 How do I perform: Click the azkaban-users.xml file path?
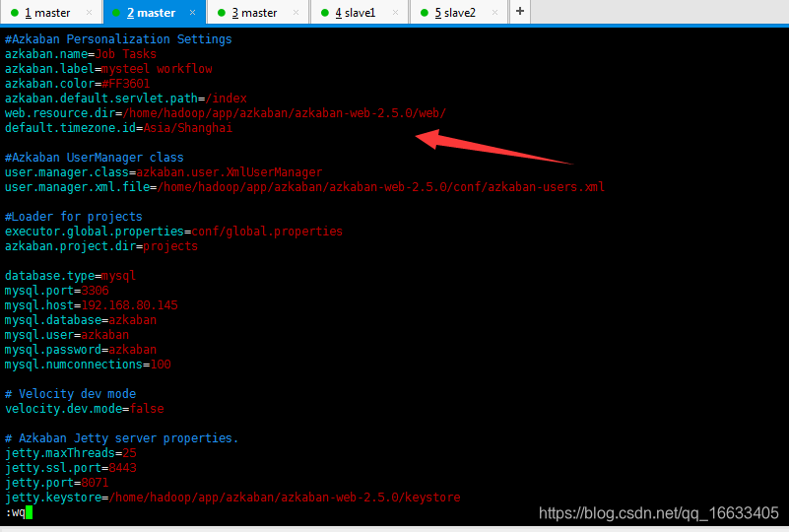[x=381, y=187]
